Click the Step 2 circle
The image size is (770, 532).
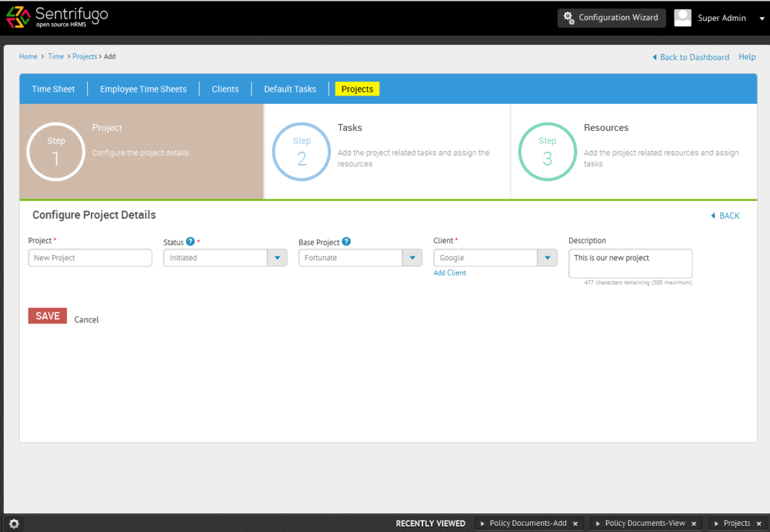pyautogui.click(x=302, y=152)
